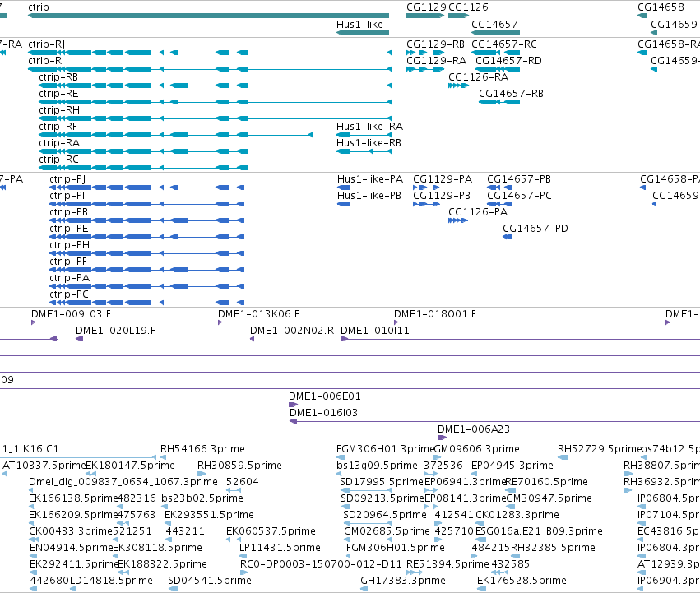Click transcript label ctrip-RA
The height and width of the screenshot is (593, 700).
(59, 143)
